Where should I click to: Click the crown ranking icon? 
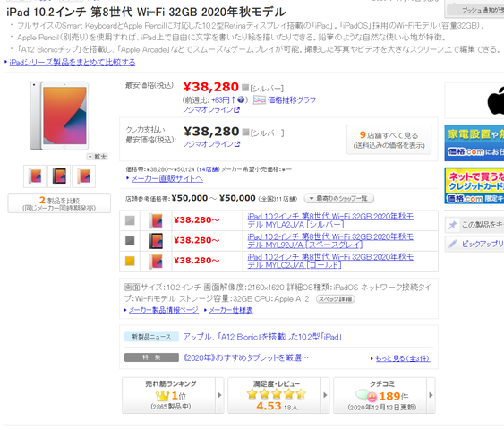point(162,396)
